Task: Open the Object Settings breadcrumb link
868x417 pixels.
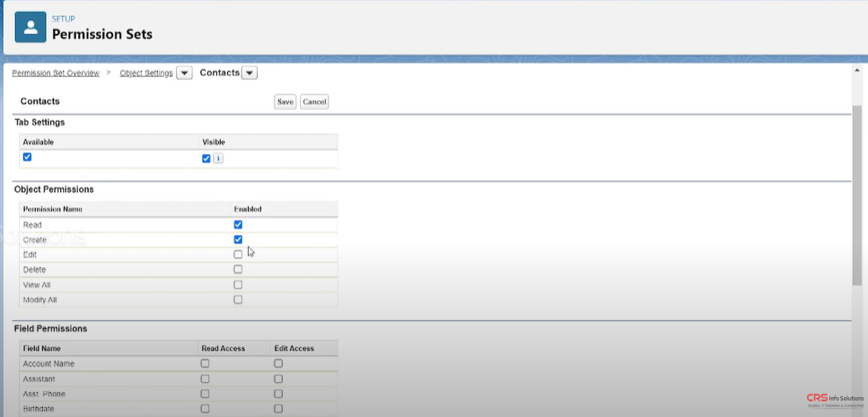Action: [145, 73]
